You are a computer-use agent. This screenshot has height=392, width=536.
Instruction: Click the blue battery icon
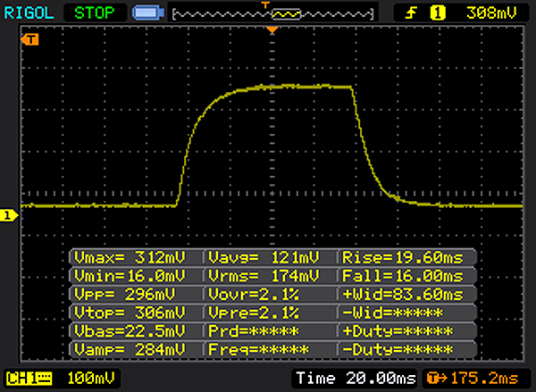point(148,13)
